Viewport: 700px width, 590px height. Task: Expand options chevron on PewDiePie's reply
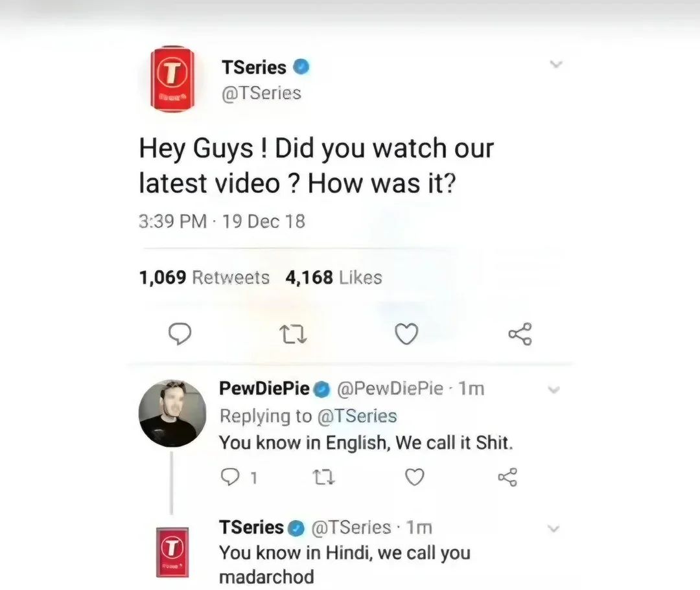click(554, 391)
